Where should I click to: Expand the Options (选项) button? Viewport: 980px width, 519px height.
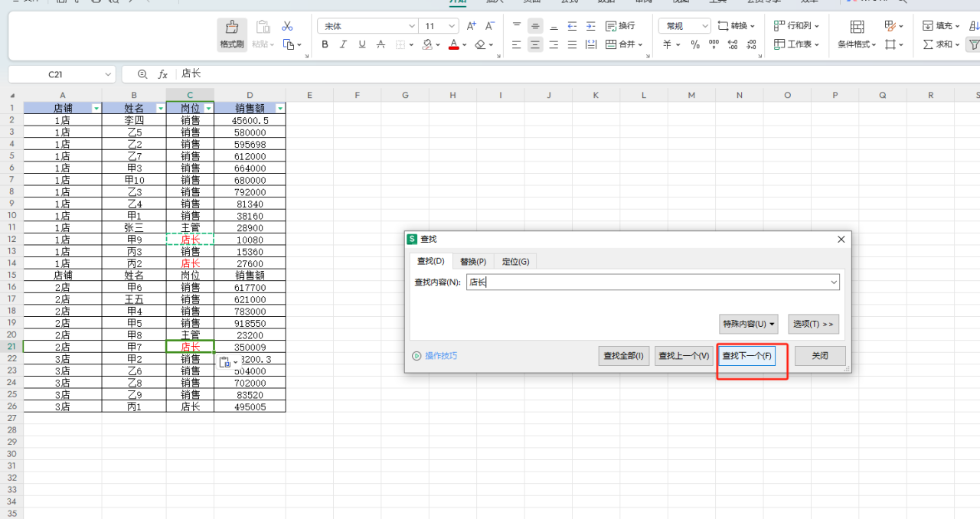click(x=813, y=324)
